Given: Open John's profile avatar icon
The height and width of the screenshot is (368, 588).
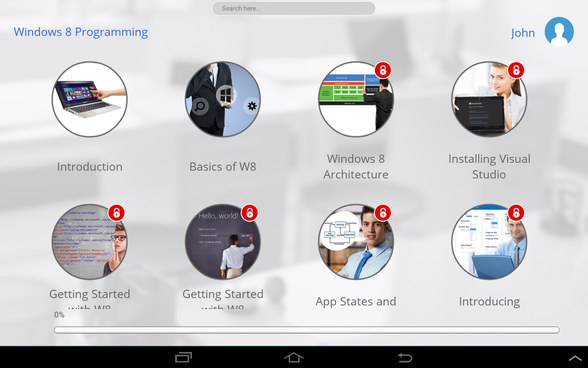Looking at the screenshot, I should 559,31.
